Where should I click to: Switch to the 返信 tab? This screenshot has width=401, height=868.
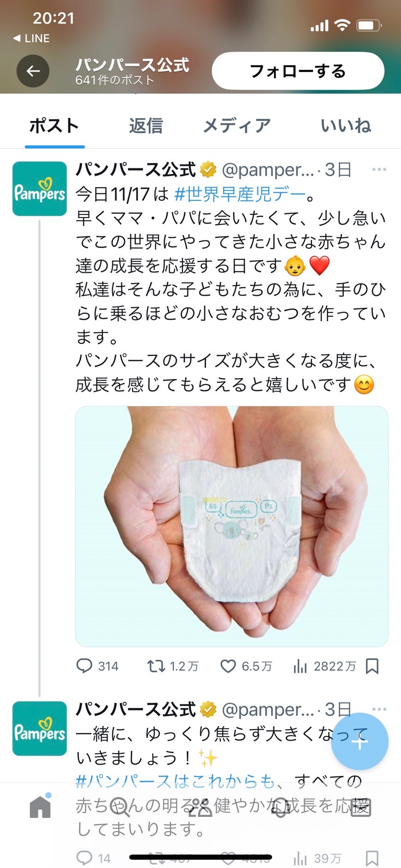pyautogui.click(x=146, y=125)
